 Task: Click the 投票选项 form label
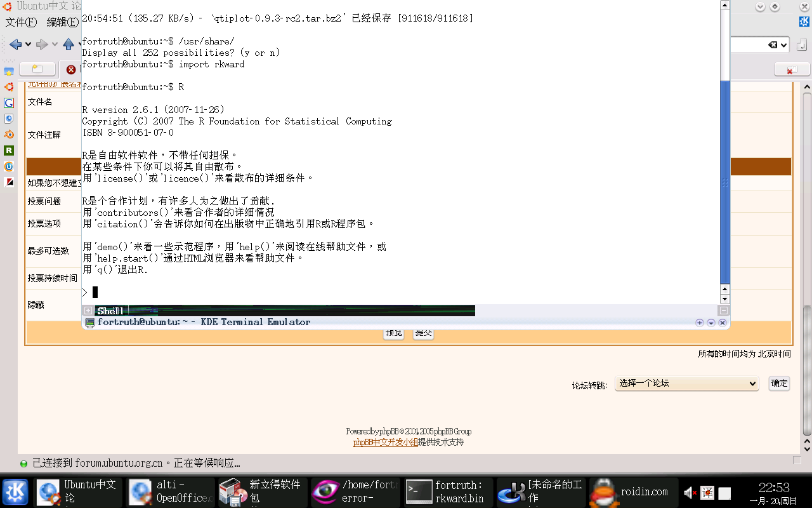pos(44,224)
